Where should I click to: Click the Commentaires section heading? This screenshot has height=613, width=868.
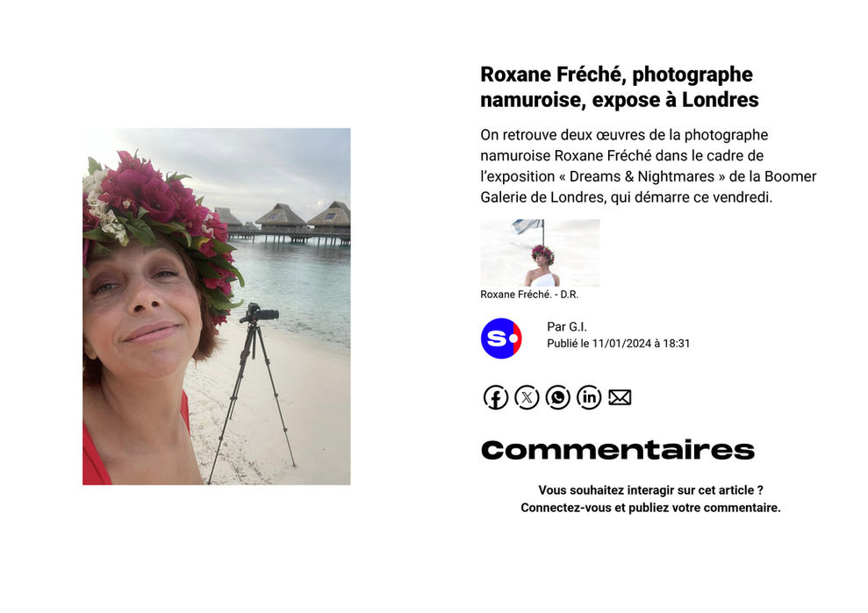[618, 451]
